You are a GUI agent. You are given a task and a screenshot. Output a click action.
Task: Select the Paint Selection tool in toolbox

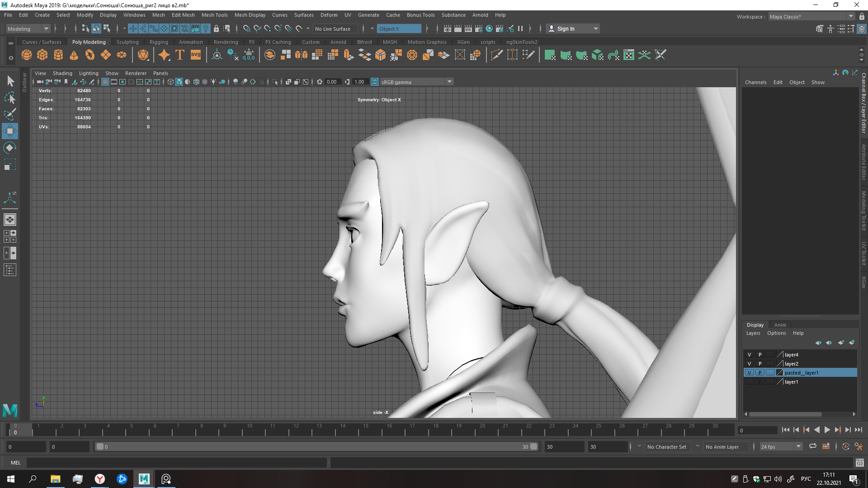click(10, 114)
